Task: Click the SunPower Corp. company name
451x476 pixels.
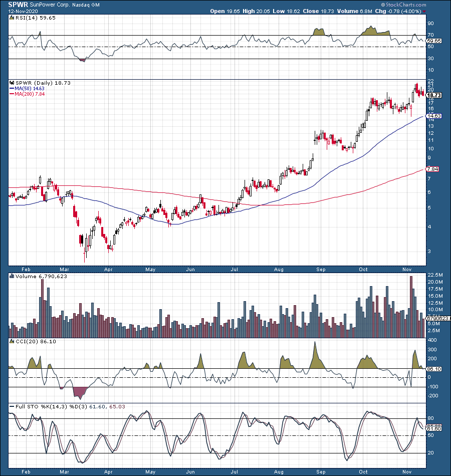Action: pos(50,5)
